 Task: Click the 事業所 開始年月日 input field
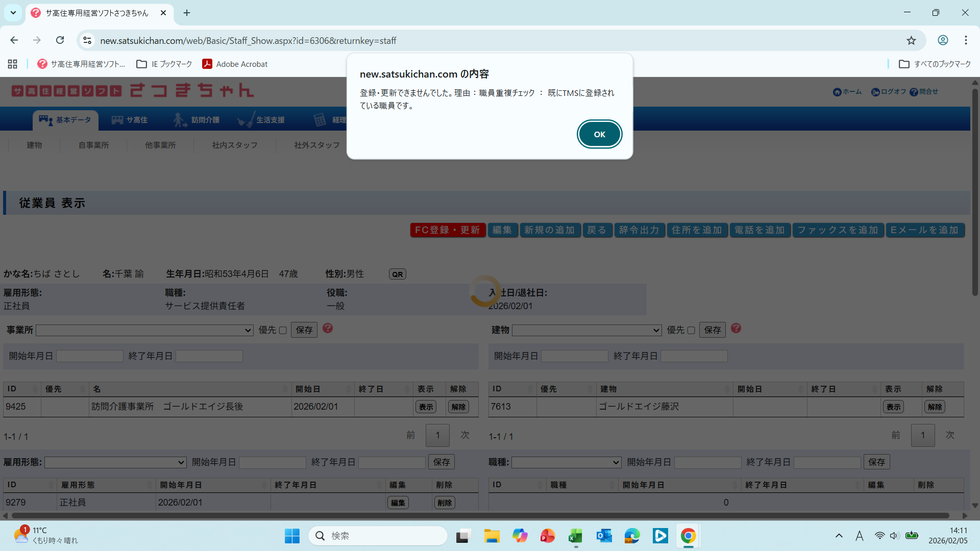[x=90, y=356]
